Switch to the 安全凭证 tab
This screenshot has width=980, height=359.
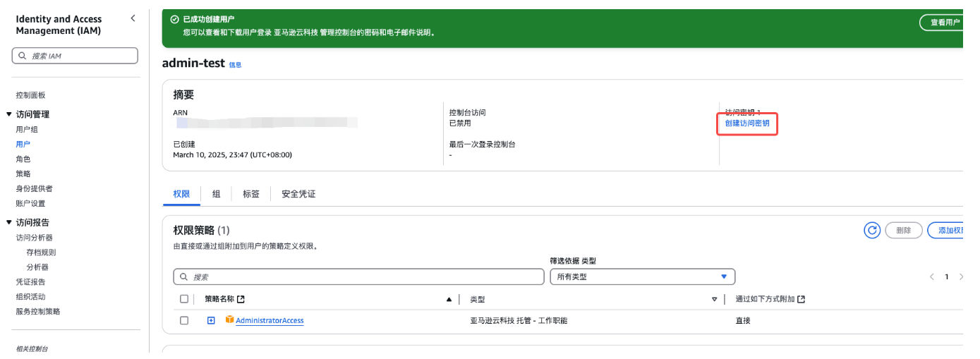(298, 194)
